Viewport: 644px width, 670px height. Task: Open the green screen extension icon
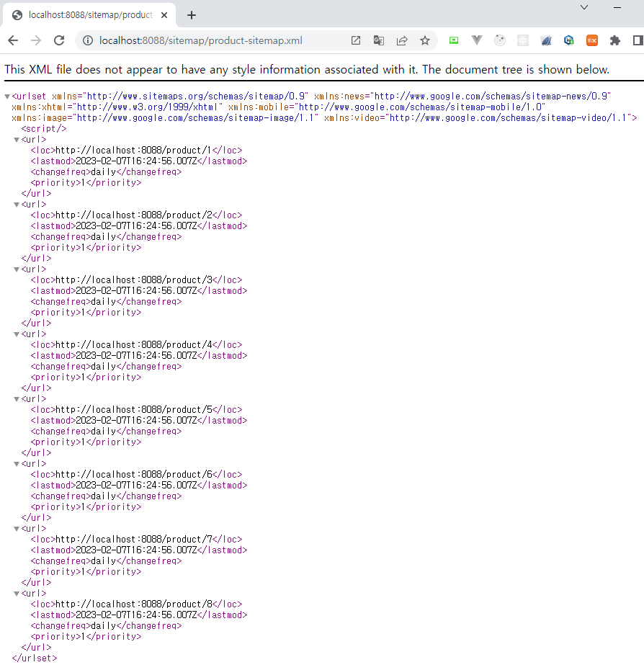(454, 40)
